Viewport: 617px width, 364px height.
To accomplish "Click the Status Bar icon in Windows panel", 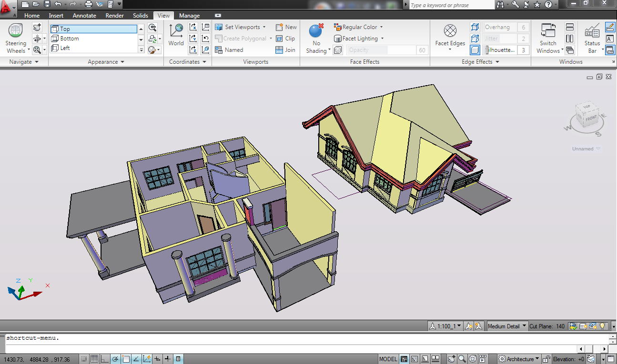I will 592,30.
